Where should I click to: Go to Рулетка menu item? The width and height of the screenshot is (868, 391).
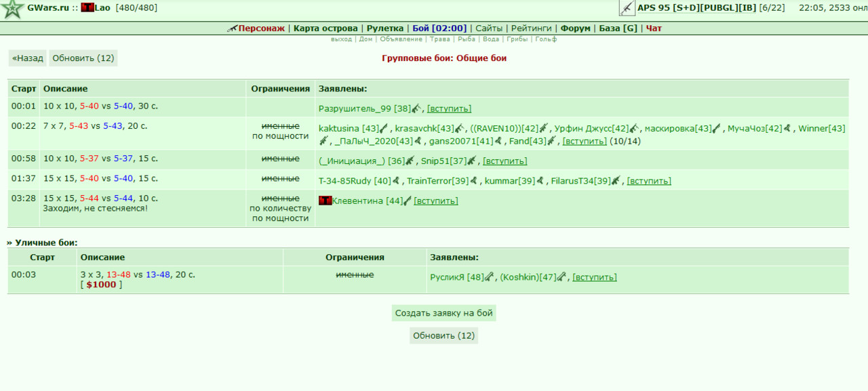tap(385, 28)
